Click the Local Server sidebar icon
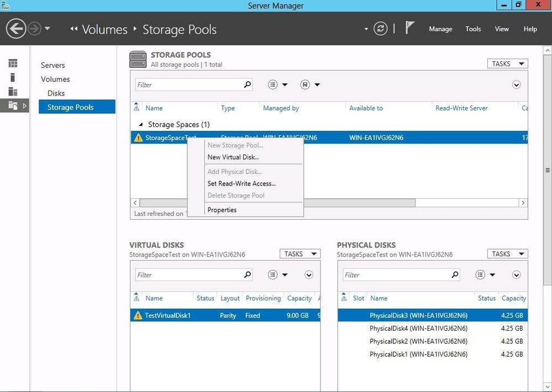The height and width of the screenshot is (392, 552). pos(13,77)
